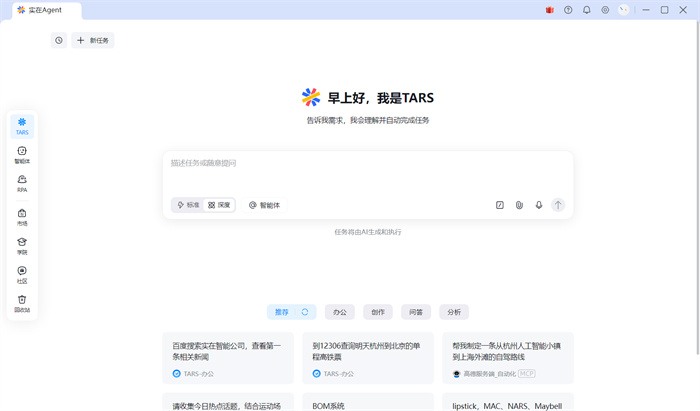The image size is (700, 411).
Task: Open 社区 community in the sidebar
Action: tap(22, 274)
